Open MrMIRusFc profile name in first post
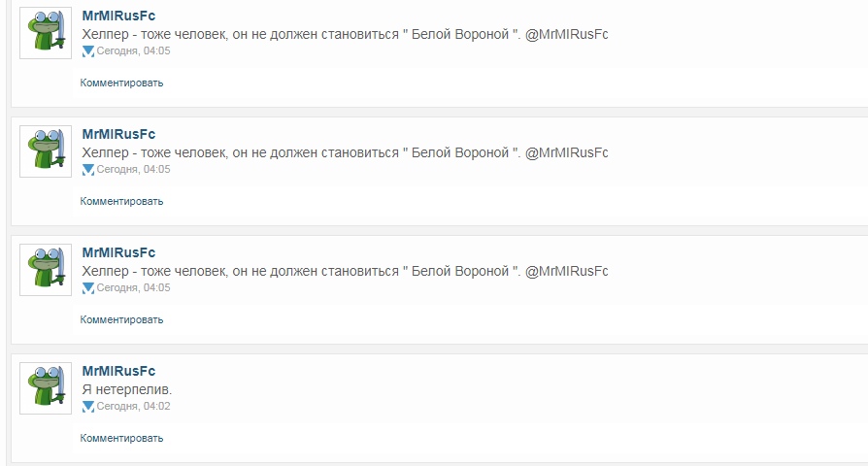 coord(118,17)
